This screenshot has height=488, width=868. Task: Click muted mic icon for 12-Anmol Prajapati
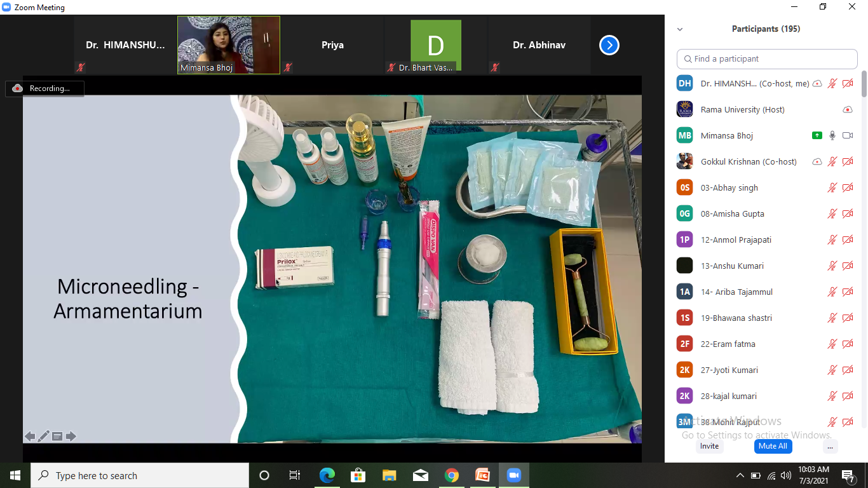click(x=832, y=240)
